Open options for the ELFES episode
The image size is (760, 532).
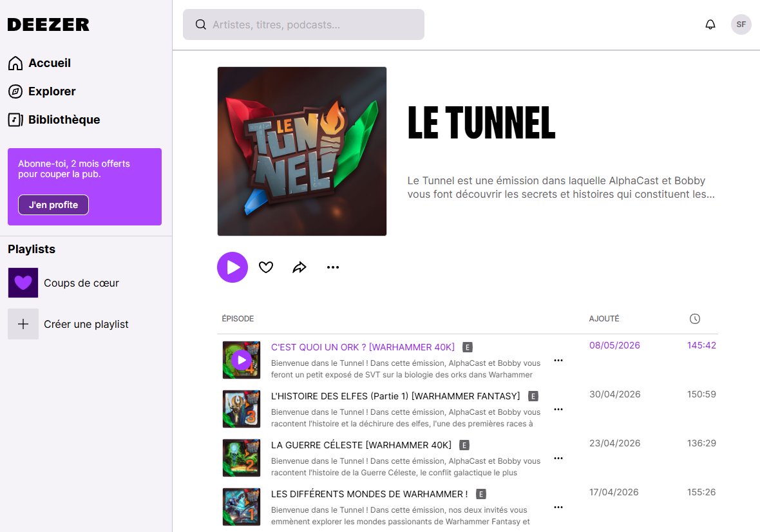(x=558, y=410)
